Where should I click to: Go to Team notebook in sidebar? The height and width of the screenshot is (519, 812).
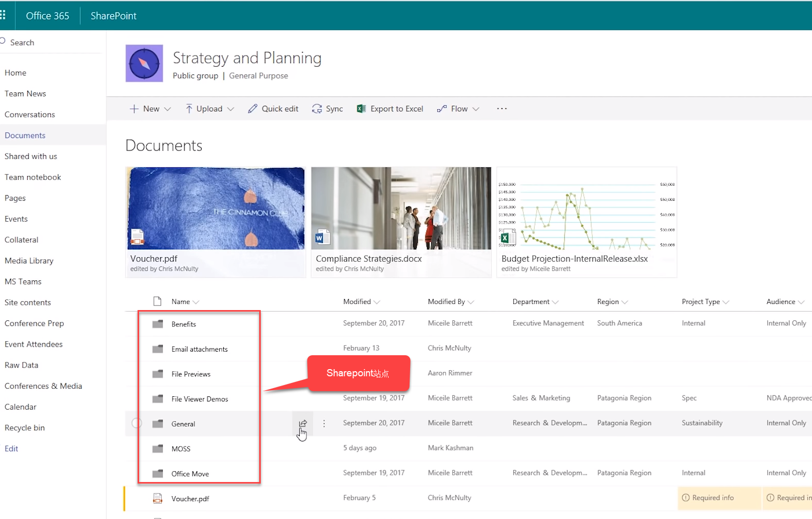(x=33, y=177)
